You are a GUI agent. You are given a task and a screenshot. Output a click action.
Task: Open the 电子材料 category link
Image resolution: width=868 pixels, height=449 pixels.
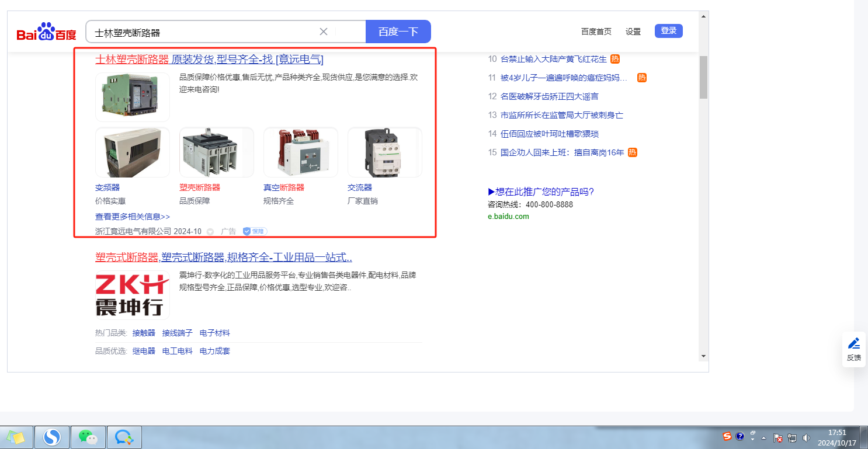(215, 333)
